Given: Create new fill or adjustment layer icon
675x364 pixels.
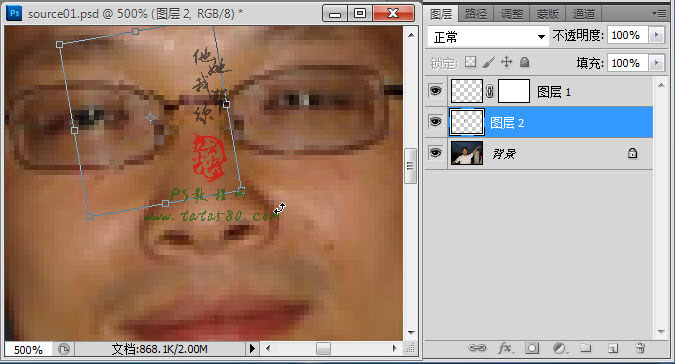Looking at the screenshot, I should point(559,348).
